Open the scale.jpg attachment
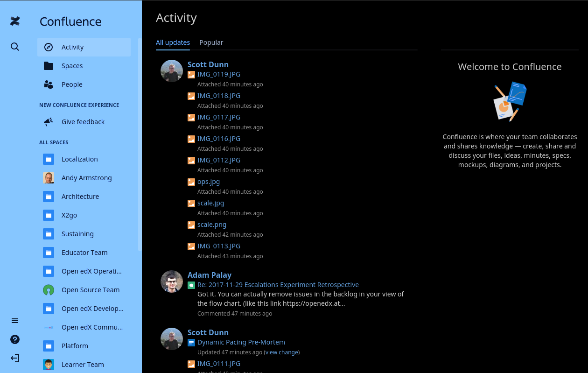The height and width of the screenshot is (373, 588). [x=210, y=203]
